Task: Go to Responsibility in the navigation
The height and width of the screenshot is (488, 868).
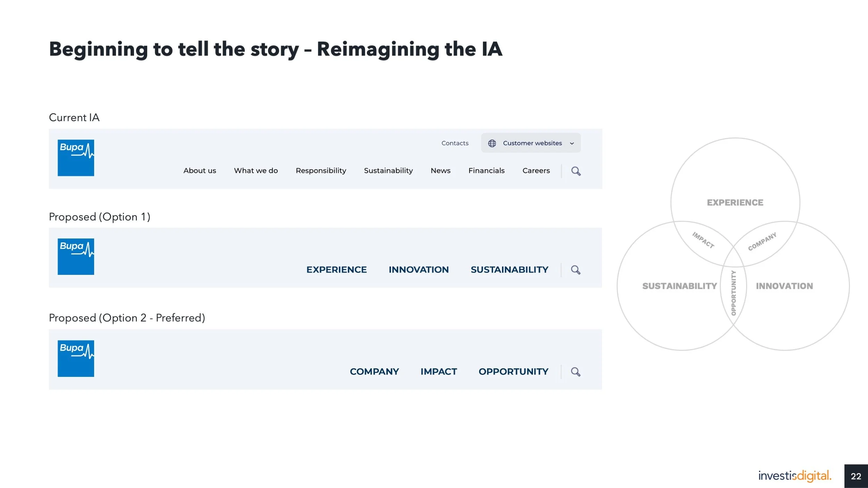Action: click(321, 171)
